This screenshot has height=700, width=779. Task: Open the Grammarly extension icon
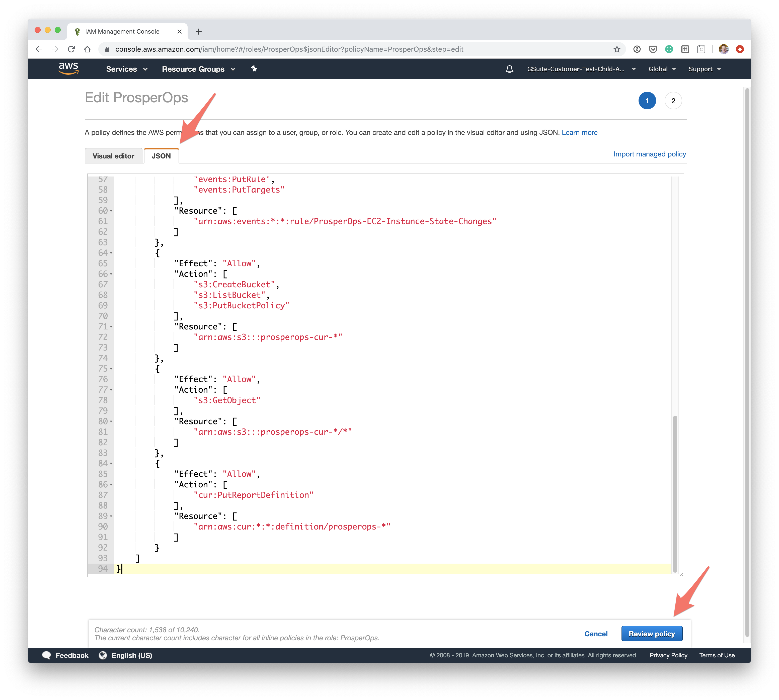[x=669, y=49]
